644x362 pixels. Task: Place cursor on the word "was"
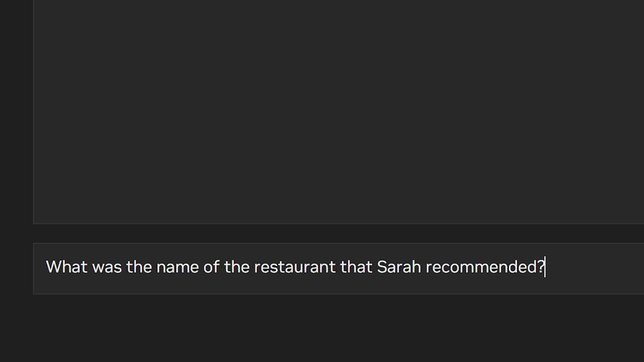(x=107, y=267)
